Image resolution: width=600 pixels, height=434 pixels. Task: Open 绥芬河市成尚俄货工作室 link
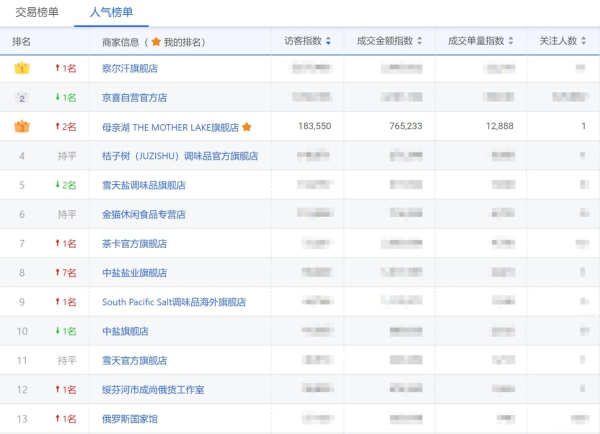153,390
